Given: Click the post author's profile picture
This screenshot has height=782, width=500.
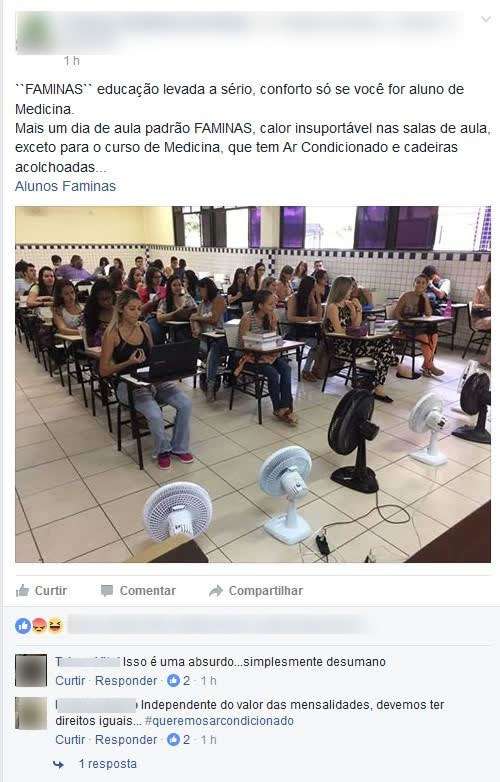Looking at the screenshot, I should tap(34, 33).
